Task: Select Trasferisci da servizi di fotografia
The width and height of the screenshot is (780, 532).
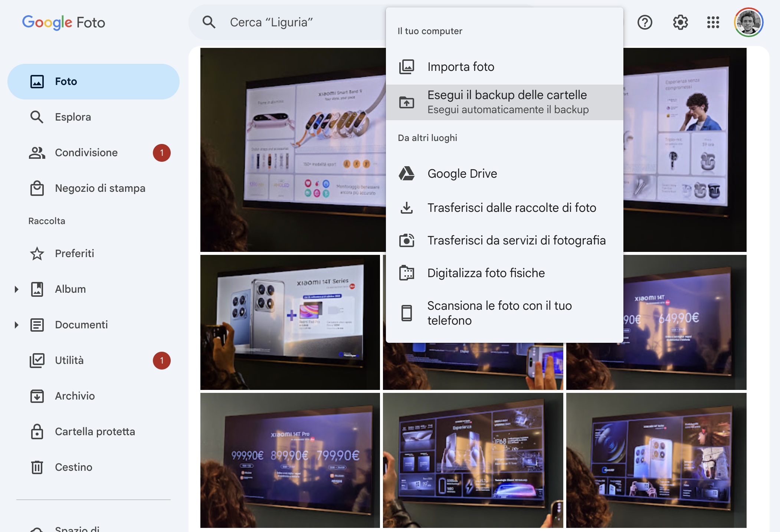Action: pyautogui.click(x=505, y=240)
